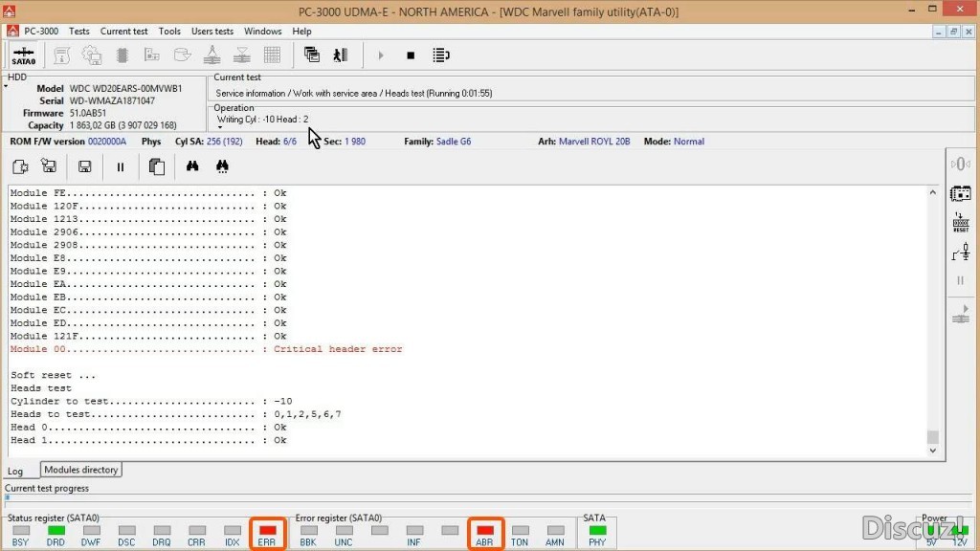The height and width of the screenshot is (551, 980).
Task: Click the serial number WD-WMAZA1871047
Action: (112, 101)
